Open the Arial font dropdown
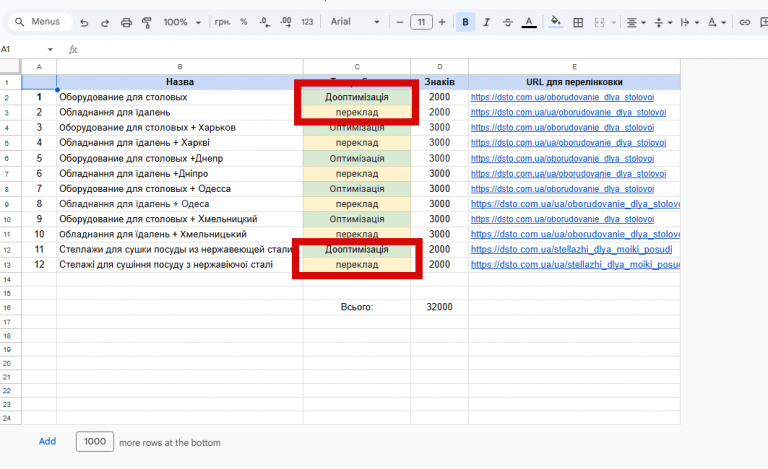 tap(355, 22)
